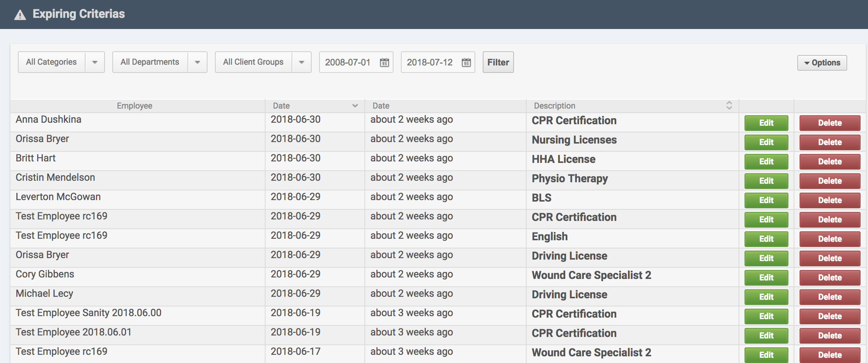Image resolution: width=868 pixels, height=363 pixels.
Task: Expand the All Categories dropdown
Action: [x=95, y=62]
